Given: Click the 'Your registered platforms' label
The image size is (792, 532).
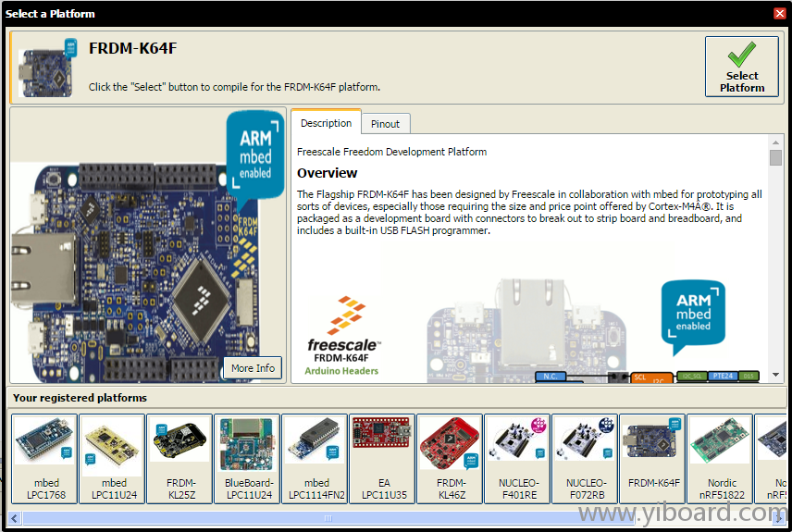Looking at the screenshot, I should [x=80, y=398].
